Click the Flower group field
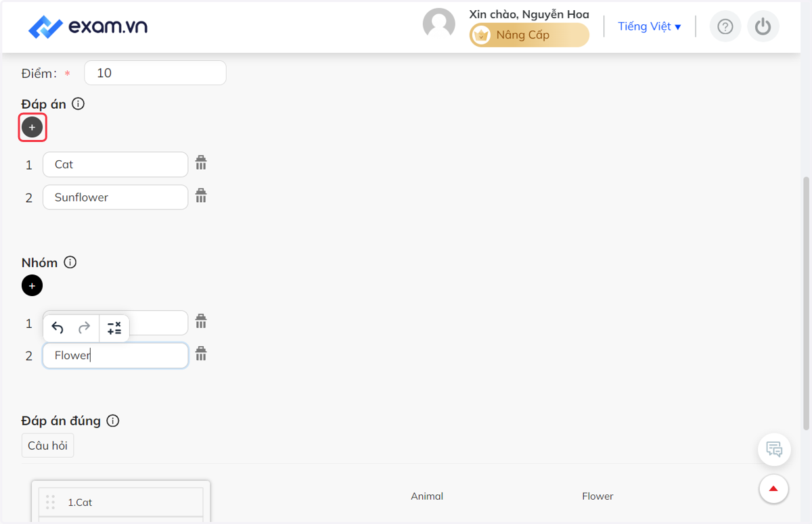 tap(115, 356)
